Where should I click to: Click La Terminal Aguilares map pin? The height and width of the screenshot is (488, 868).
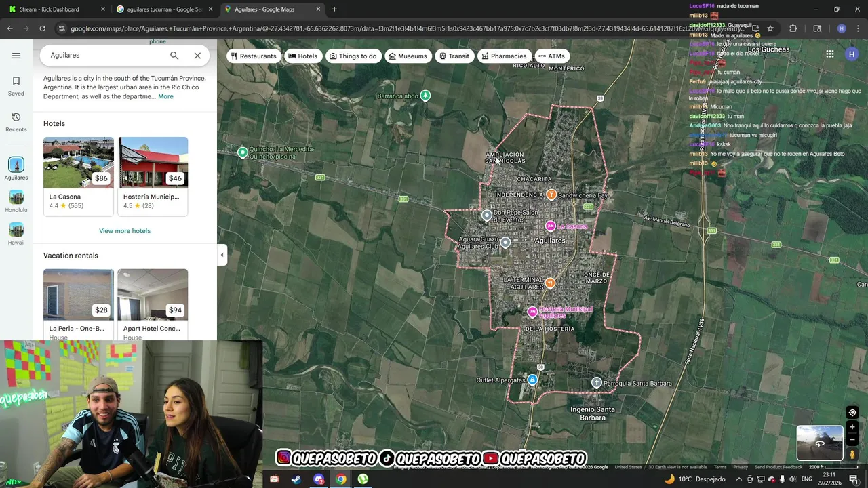550,283
